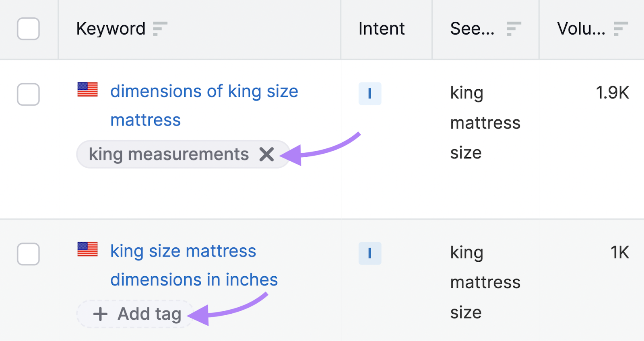Screen dimensions: 644x341
Task: Remove the 'king measurements' tag
Action: tap(266, 154)
